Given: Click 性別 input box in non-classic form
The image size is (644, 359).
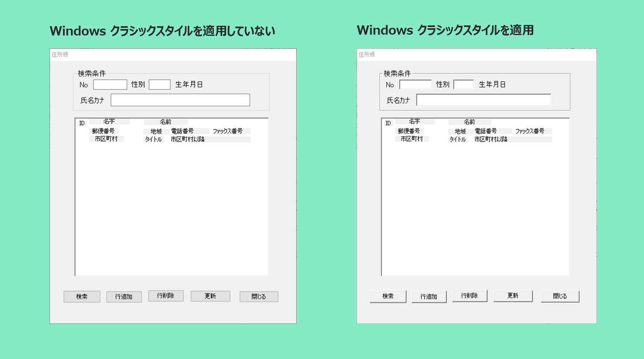Looking at the screenshot, I should [159, 85].
